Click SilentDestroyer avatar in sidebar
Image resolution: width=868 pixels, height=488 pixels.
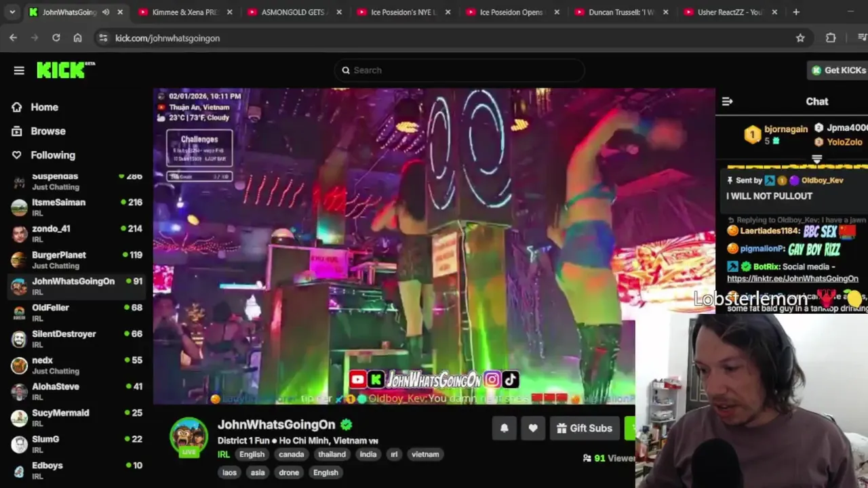coord(20,339)
